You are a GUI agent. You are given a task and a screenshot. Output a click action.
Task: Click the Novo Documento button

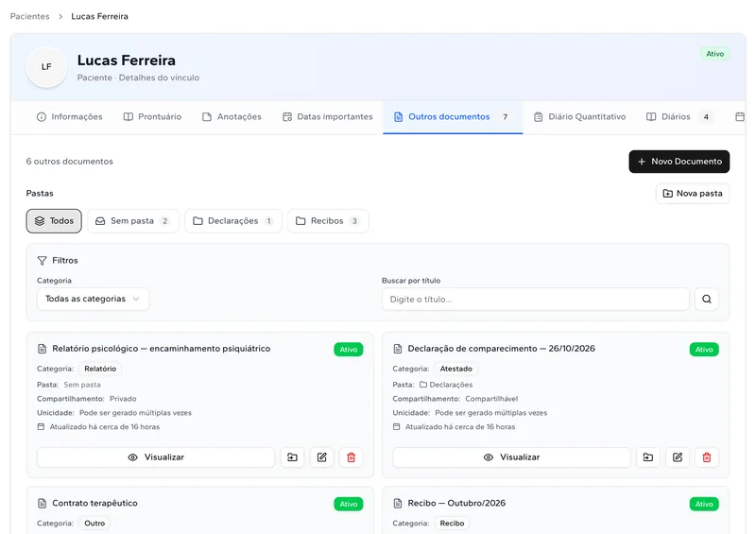pos(679,162)
